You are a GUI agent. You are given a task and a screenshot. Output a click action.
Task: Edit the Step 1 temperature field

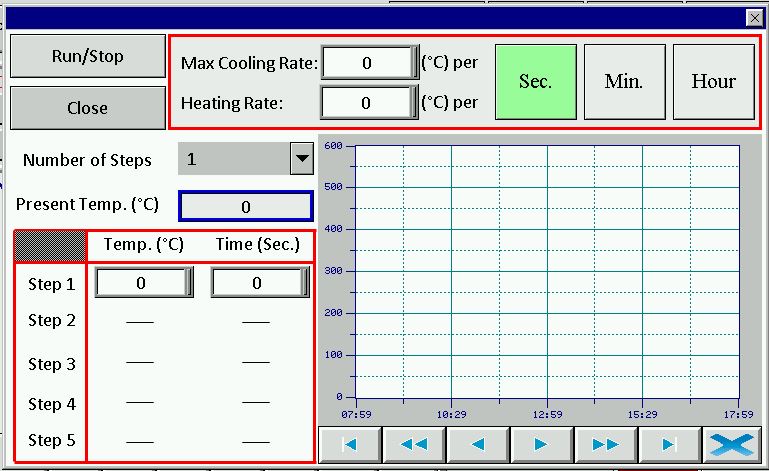[144, 283]
